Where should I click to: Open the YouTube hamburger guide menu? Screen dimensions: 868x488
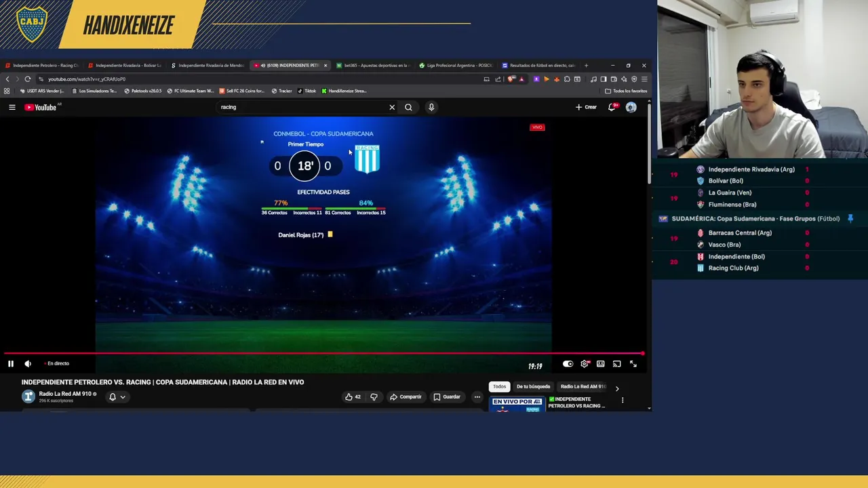(12, 107)
